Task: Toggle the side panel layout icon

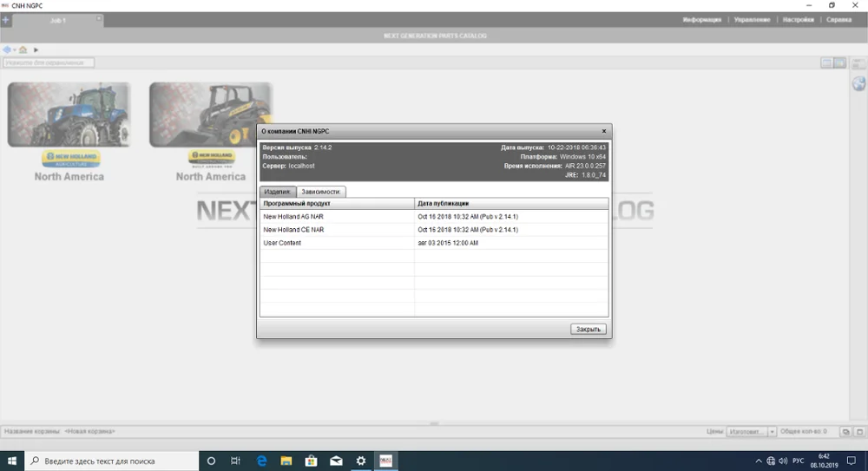Action: click(x=858, y=64)
